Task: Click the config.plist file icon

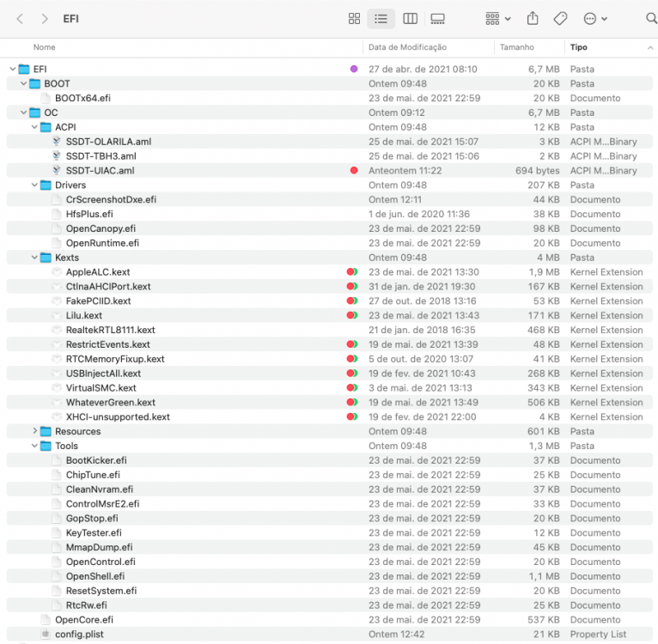Action: [x=46, y=634]
